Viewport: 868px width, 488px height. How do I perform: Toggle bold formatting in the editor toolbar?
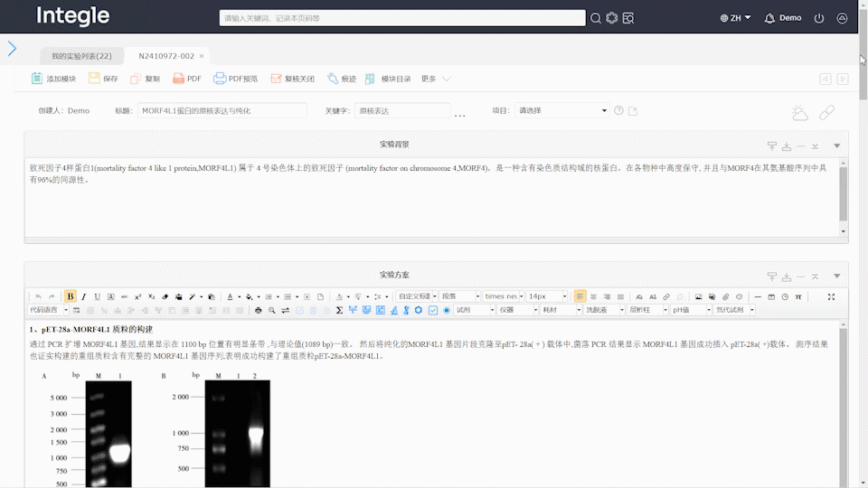[x=71, y=296]
